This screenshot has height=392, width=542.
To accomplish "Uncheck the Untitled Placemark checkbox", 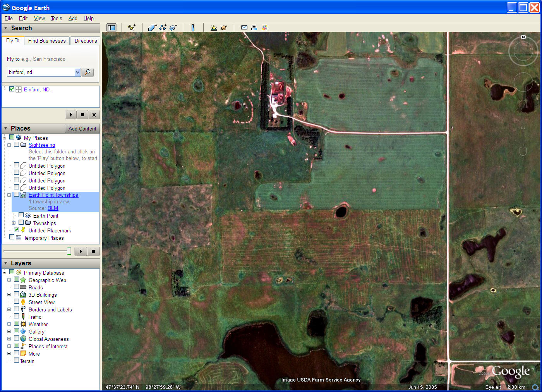I will [16, 230].
